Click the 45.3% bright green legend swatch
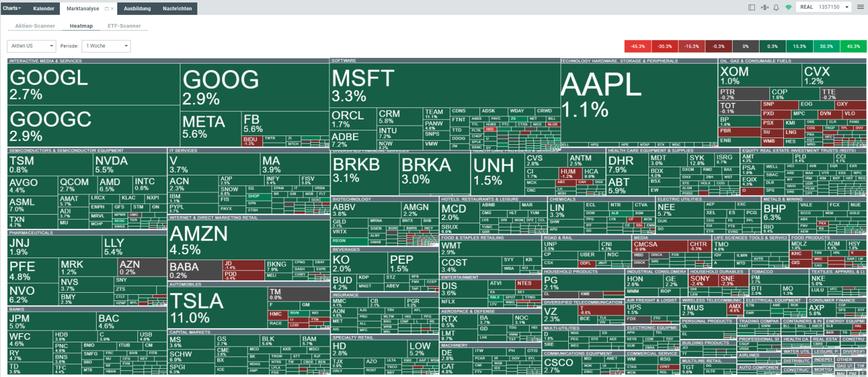The width and height of the screenshot is (868, 377). click(854, 46)
